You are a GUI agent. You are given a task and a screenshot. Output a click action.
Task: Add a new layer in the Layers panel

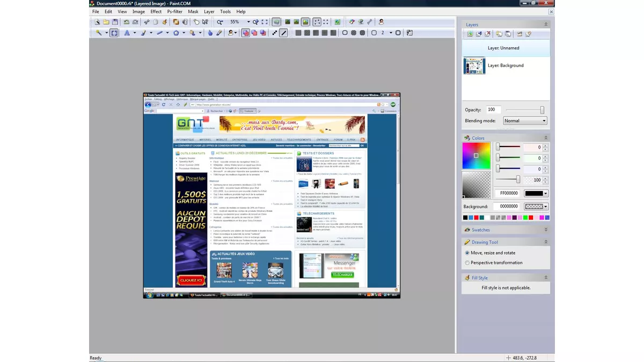[470, 34]
